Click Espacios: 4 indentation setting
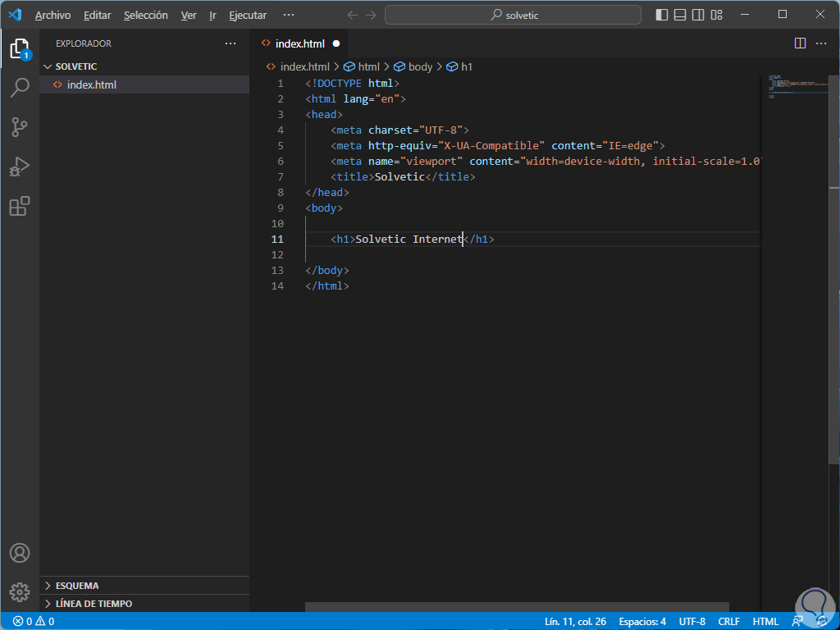Screen dimensions: 840x630 click(x=642, y=621)
